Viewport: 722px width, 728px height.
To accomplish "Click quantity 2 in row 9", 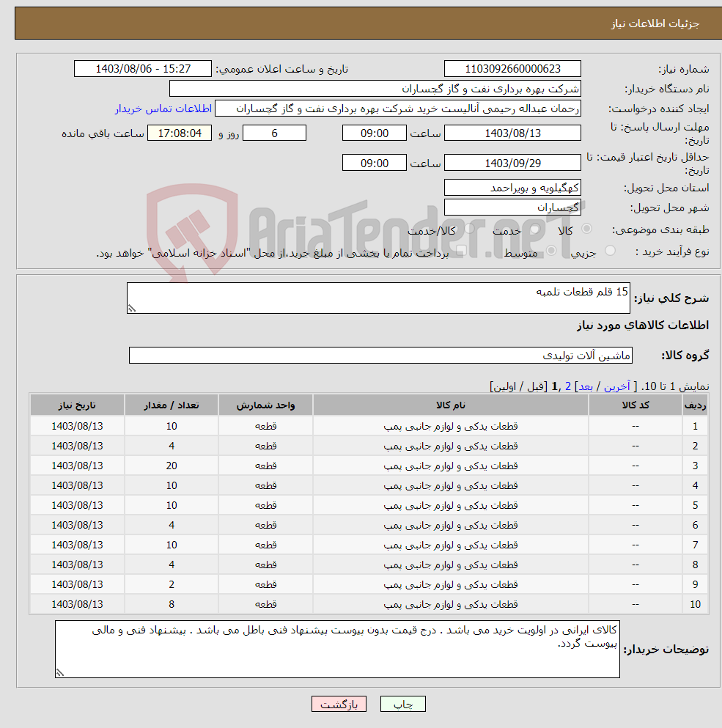I will [172, 584].
